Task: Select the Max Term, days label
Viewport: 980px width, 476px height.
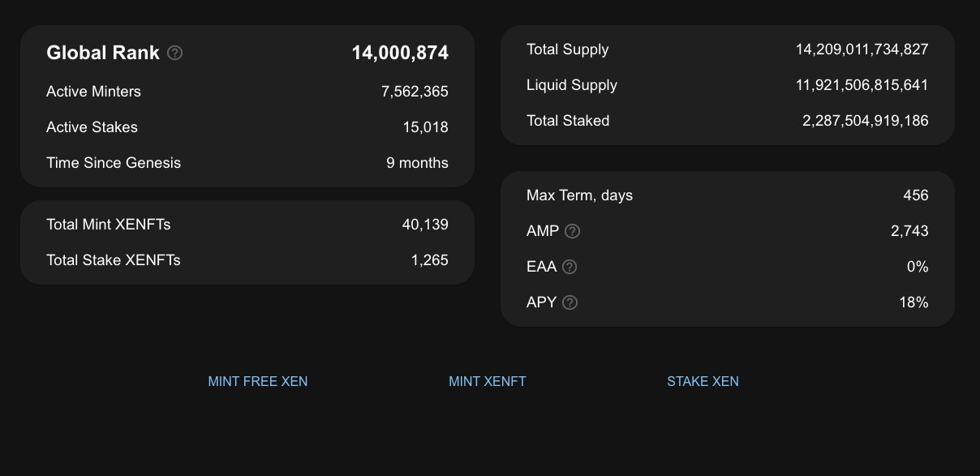Action: point(579,195)
